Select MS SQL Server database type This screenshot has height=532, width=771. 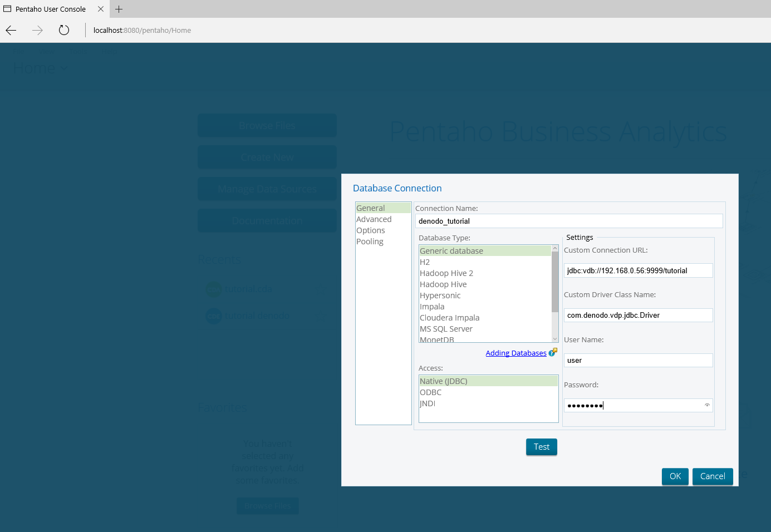[x=485, y=329]
